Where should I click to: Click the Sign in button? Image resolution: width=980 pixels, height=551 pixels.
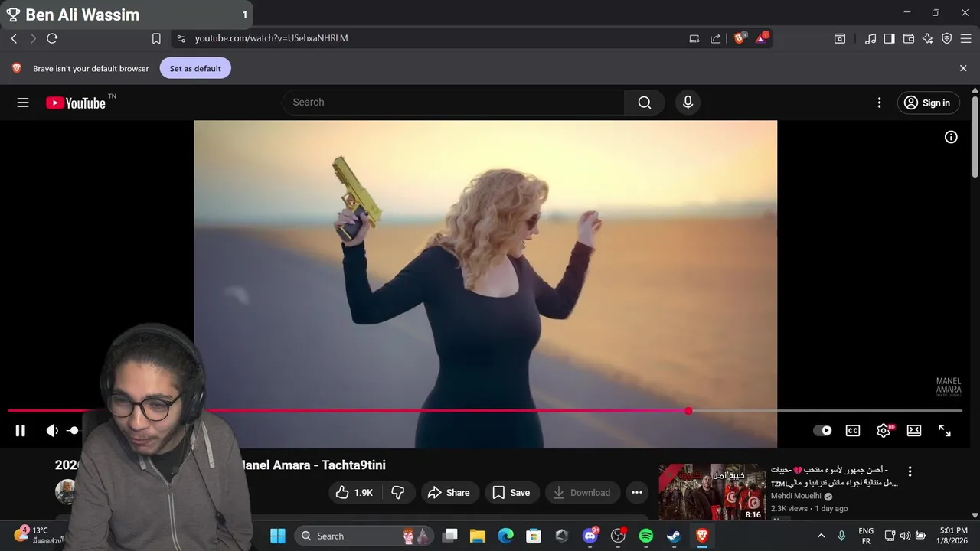coord(928,103)
